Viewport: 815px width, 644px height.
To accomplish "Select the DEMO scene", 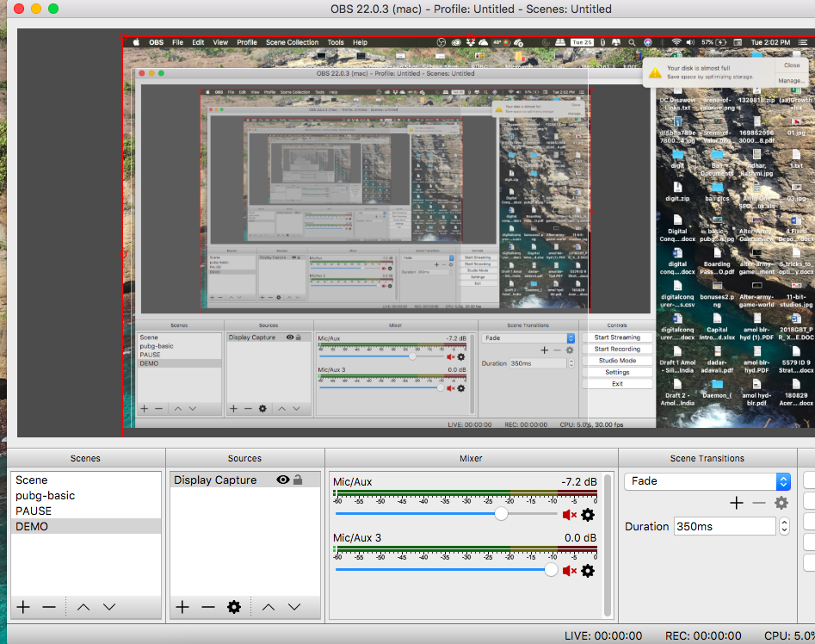I will [x=86, y=527].
